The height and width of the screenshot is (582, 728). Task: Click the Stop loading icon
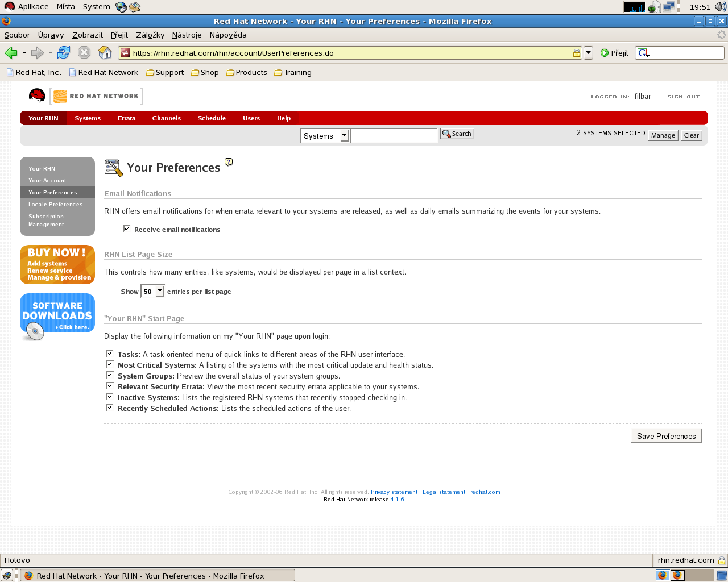click(x=84, y=53)
